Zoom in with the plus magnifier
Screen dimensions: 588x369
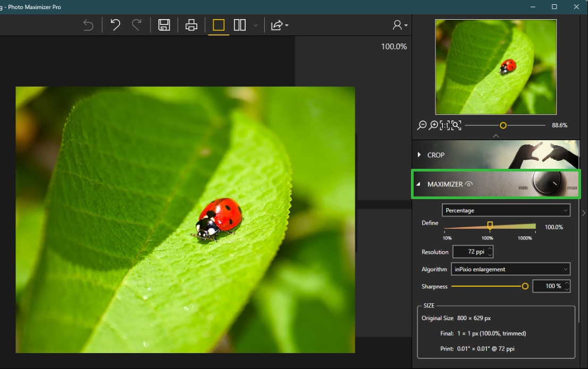coord(433,125)
